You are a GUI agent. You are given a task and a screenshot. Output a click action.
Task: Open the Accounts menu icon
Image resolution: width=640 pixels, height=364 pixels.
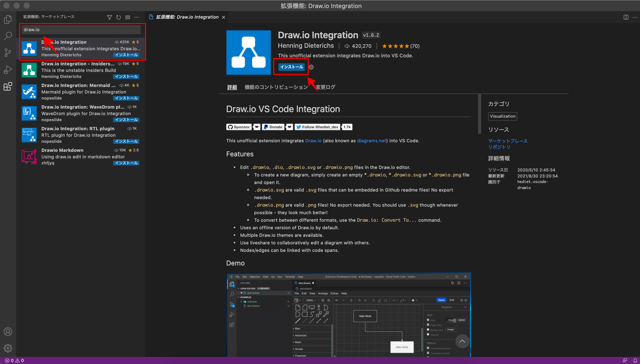[x=8, y=332]
